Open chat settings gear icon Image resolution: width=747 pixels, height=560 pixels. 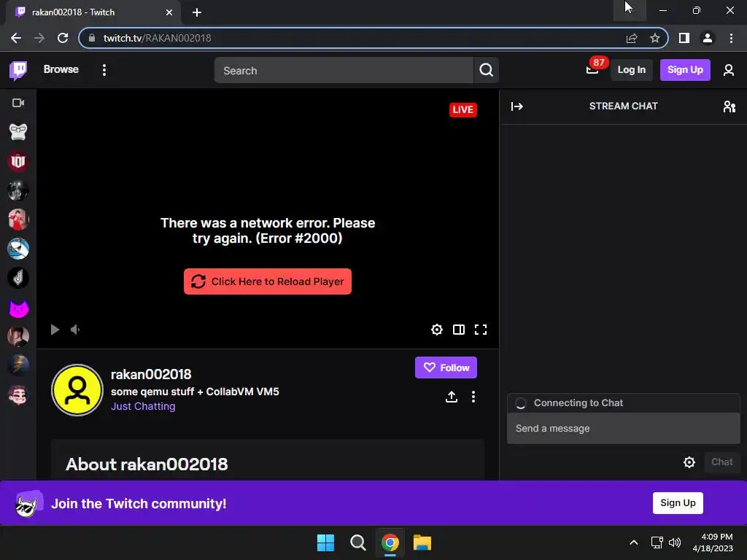[x=689, y=462]
